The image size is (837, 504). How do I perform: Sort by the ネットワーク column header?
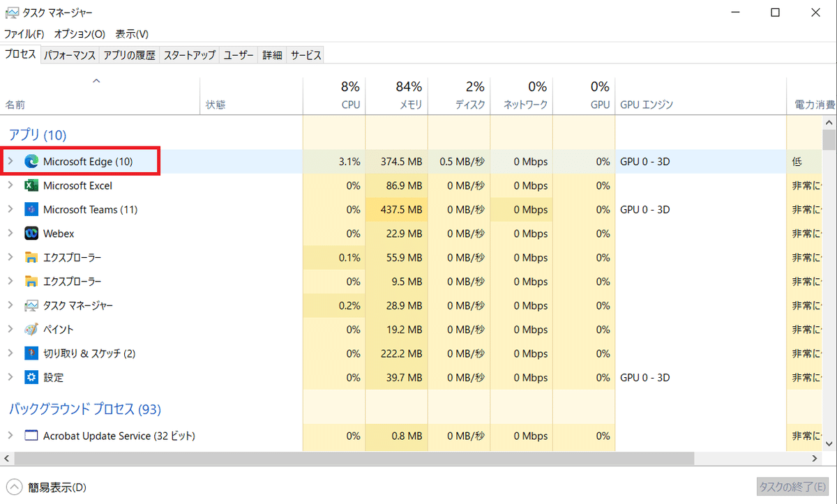pos(521,96)
